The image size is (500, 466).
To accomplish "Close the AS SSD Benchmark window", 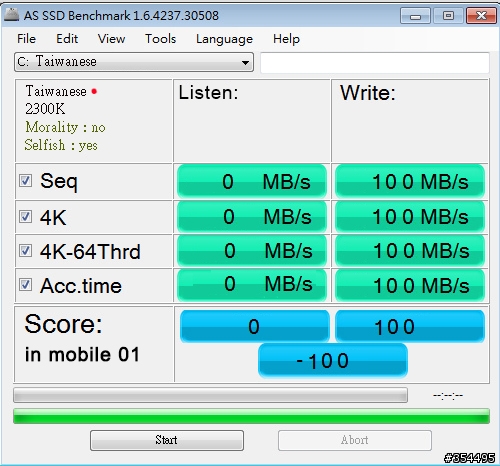I will (x=481, y=16).
